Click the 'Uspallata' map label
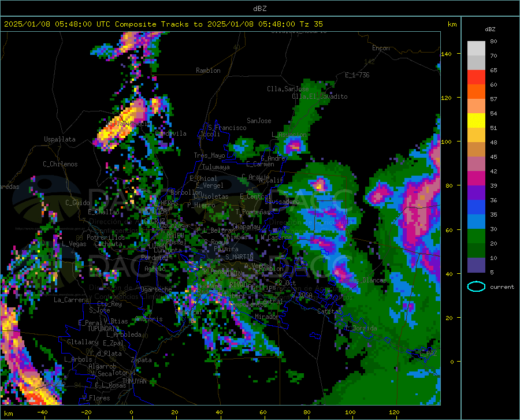The height and width of the screenshot is (420, 520). (x=60, y=139)
